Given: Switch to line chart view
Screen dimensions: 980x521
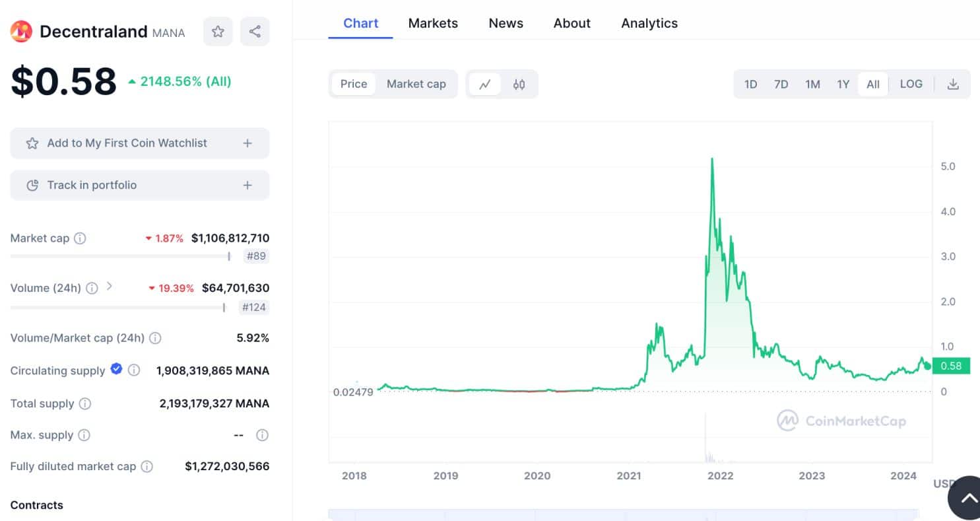Looking at the screenshot, I should (485, 84).
